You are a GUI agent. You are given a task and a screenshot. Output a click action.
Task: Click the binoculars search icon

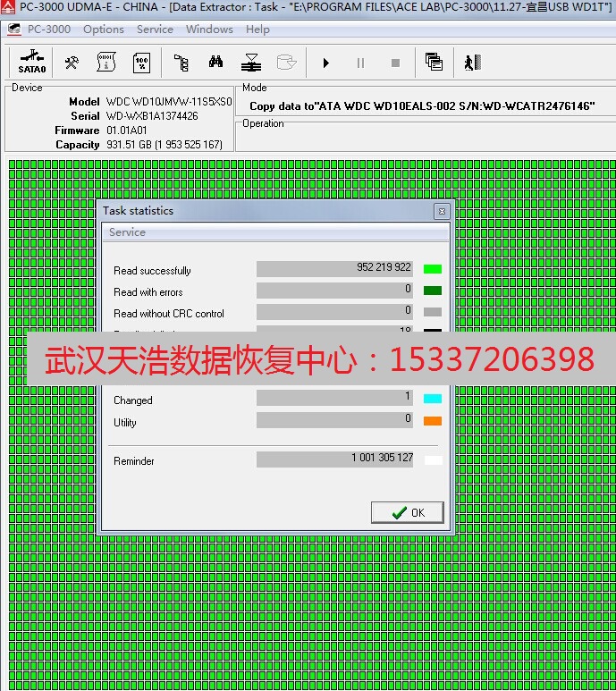[215, 63]
